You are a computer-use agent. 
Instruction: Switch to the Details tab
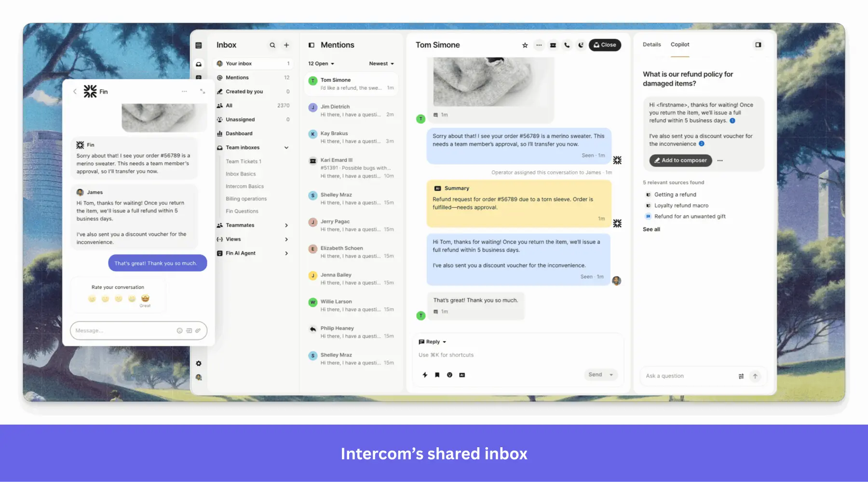(651, 44)
